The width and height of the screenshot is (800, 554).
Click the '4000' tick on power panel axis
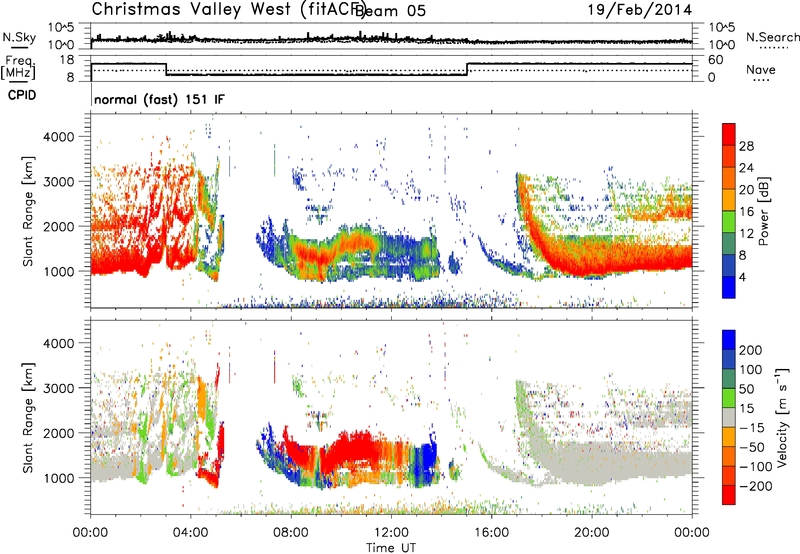pos(58,137)
